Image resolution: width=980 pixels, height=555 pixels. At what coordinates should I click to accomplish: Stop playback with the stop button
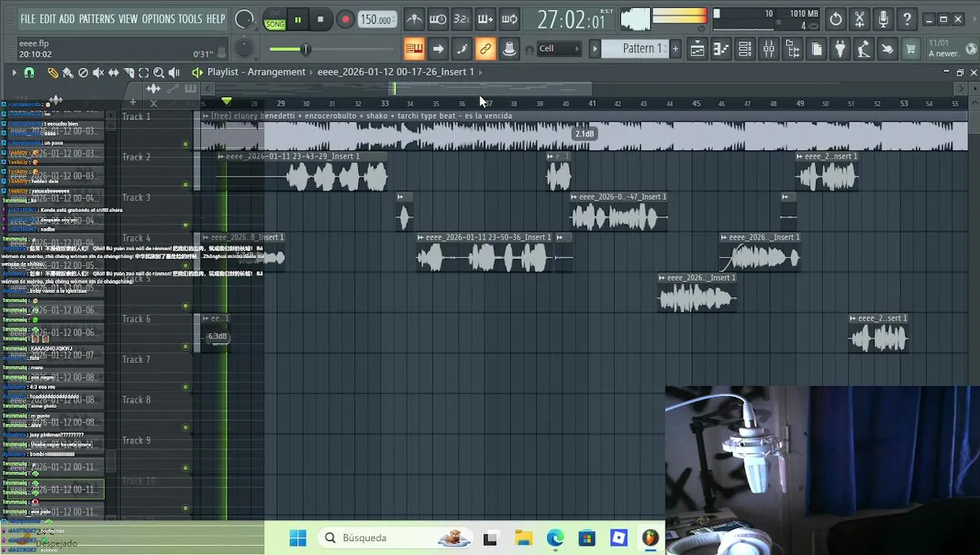tap(321, 20)
